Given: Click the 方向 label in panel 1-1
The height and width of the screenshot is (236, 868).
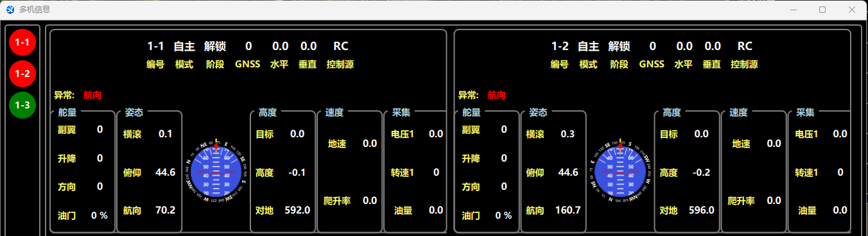Looking at the screenshot, I should (x=67, y=187).
